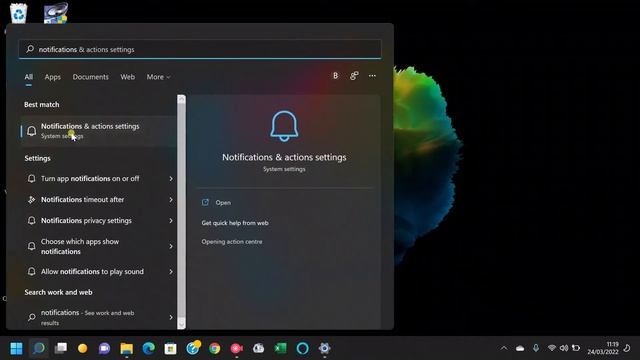Open the red screen recorder taskbar app
Viewport: 640px width, 360px height.
pyautogui.click(x=236, y=348)
